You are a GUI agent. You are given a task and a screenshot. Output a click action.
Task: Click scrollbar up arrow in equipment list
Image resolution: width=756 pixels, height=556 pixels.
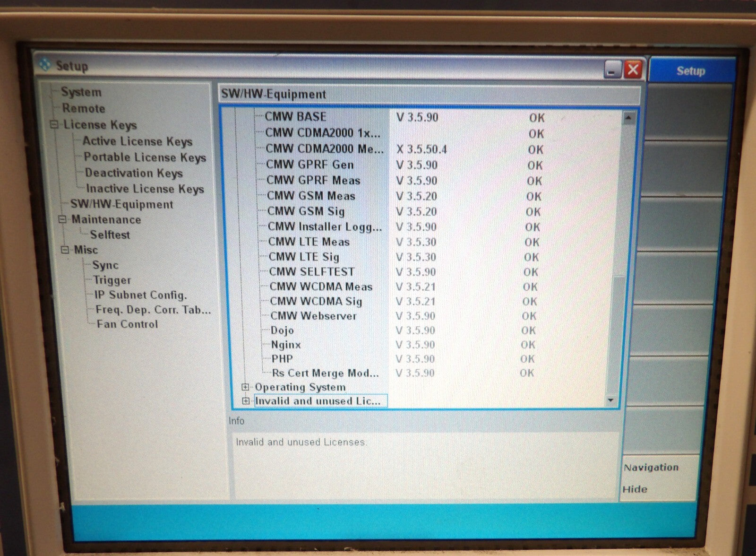[x=628, y=117]
